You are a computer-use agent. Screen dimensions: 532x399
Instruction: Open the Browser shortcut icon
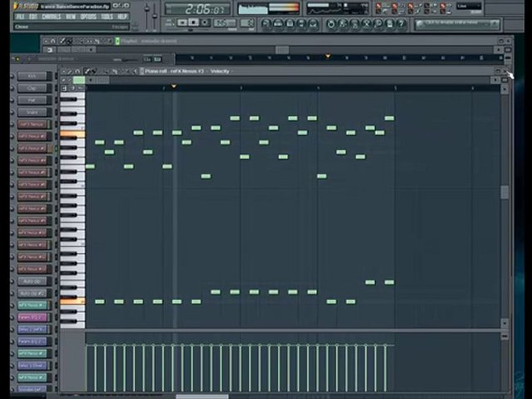pos(301,23)
